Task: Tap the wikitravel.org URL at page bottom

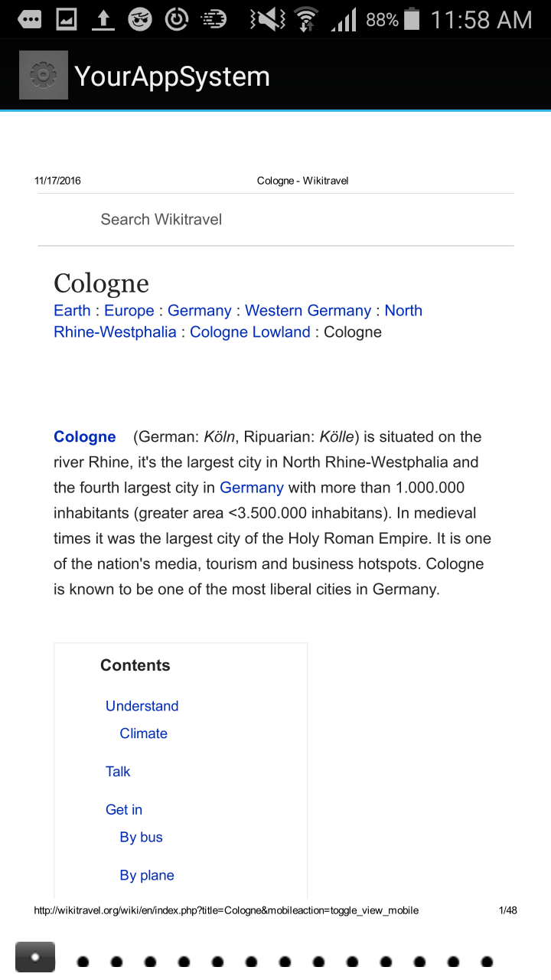Action: point(226,910)
